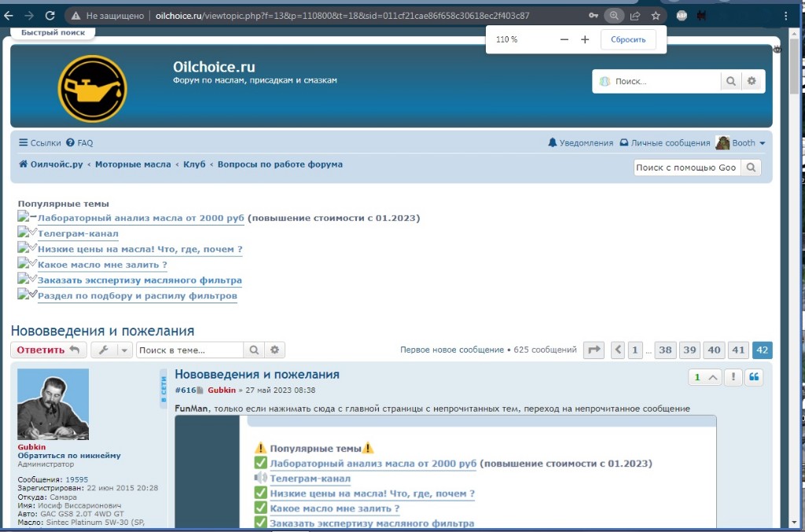Submit forum search with magnifier icon
Image resolution: width=805 pixels, height=532 pixels.
[x=731, y=81]
